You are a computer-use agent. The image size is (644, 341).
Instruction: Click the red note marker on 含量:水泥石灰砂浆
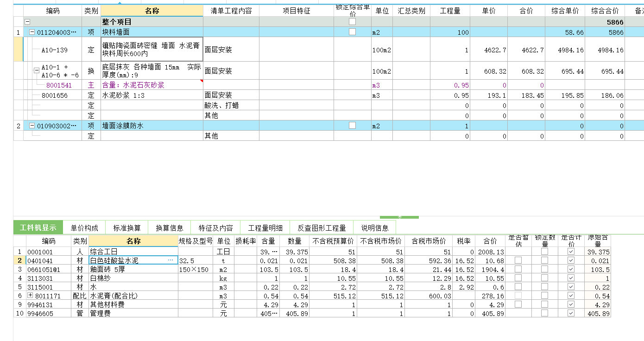202,81
